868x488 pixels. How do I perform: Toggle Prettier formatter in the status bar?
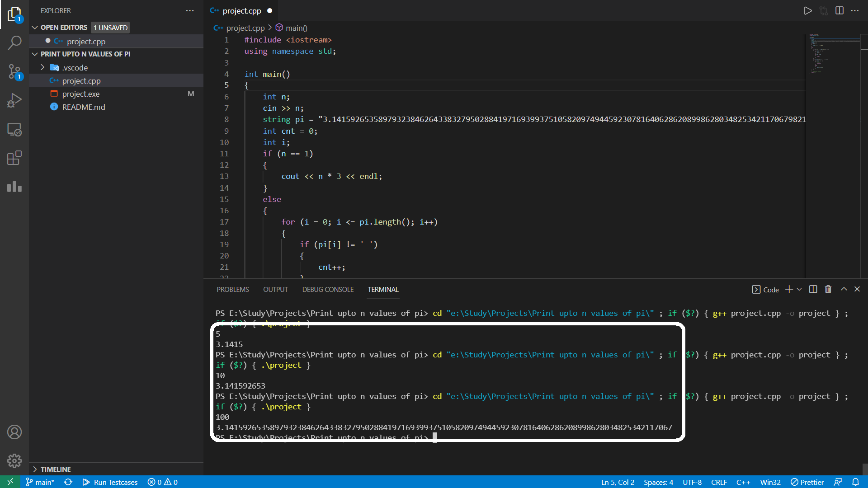tap(807, 482)
